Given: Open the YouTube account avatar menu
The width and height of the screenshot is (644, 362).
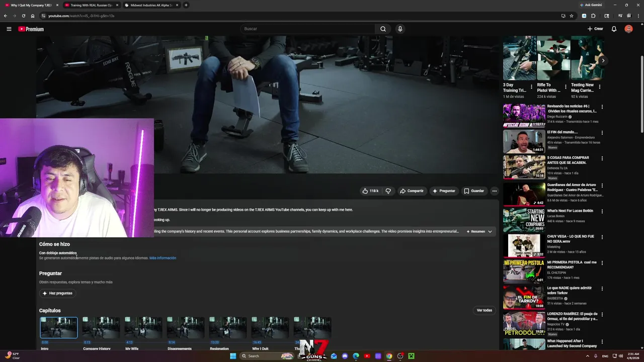Looking at the screenshot, I should point(628,29).
